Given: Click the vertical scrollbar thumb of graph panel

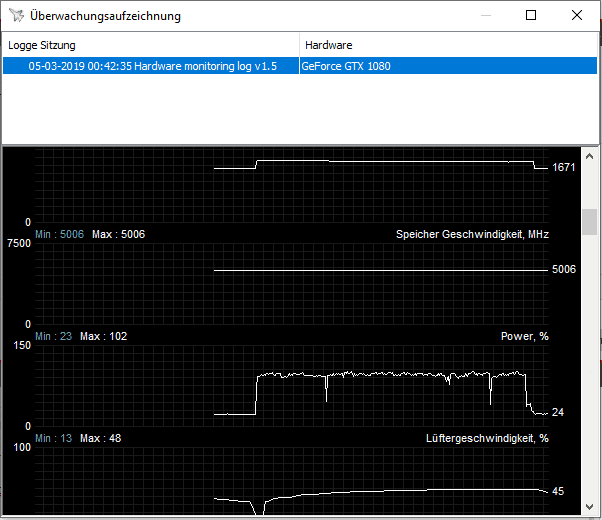Looking at the screenshot, I should [589, 222].
